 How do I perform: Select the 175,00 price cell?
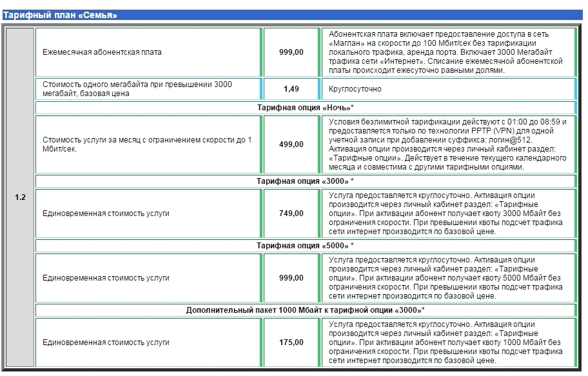pos(291,342)
